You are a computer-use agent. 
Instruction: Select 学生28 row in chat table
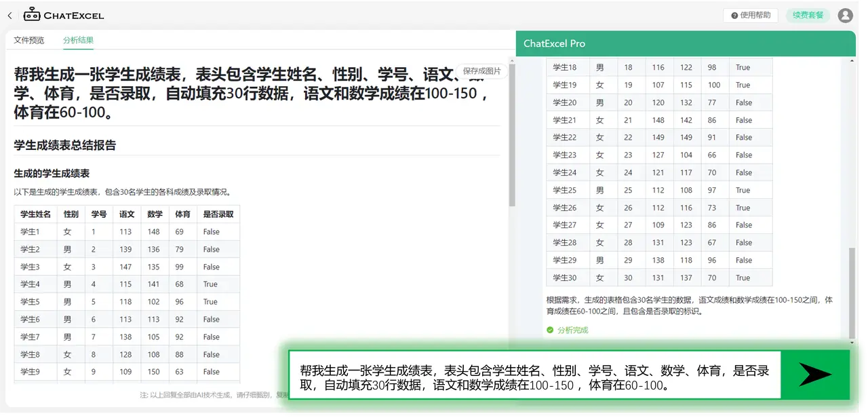click(x=659, y=242)
